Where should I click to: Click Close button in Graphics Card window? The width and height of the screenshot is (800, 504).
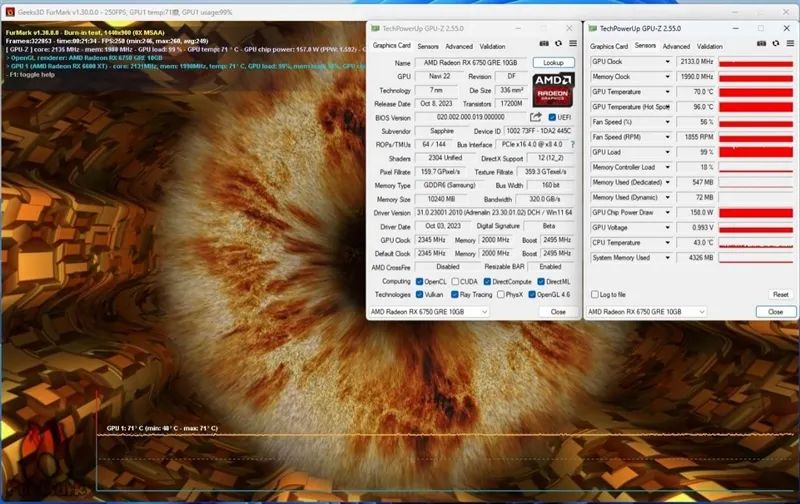(x=558, y=311)
